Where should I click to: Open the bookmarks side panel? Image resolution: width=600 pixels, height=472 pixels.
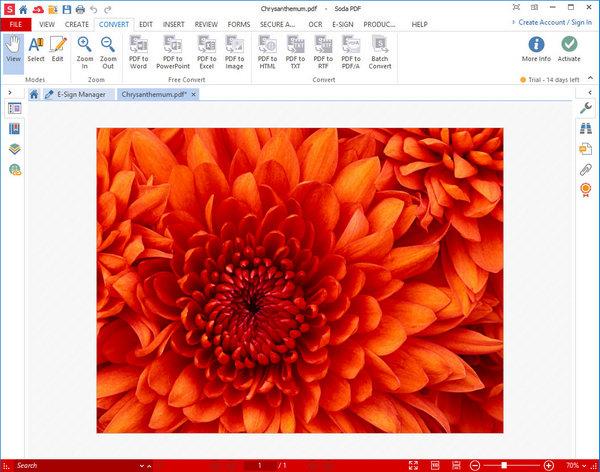point(15,129)
